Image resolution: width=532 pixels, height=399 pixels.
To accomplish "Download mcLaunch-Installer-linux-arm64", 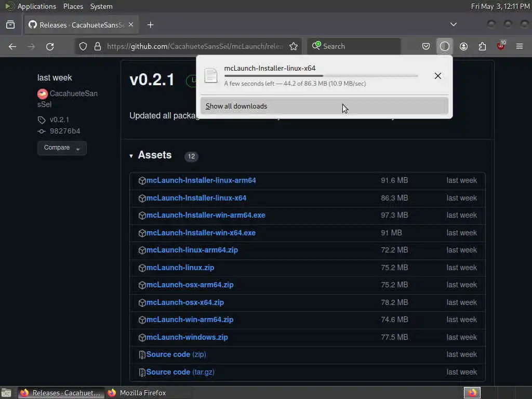I will click(x=201, y=180).
